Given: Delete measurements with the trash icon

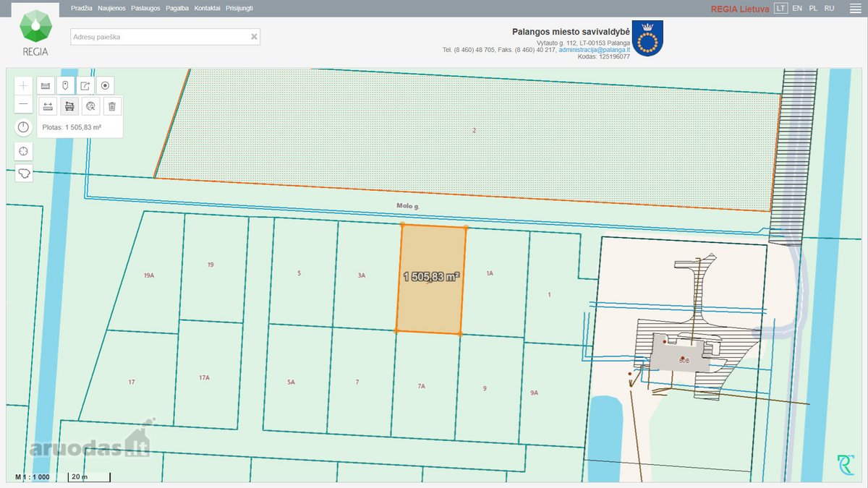Looking at the screenshot, I should 112,106.
